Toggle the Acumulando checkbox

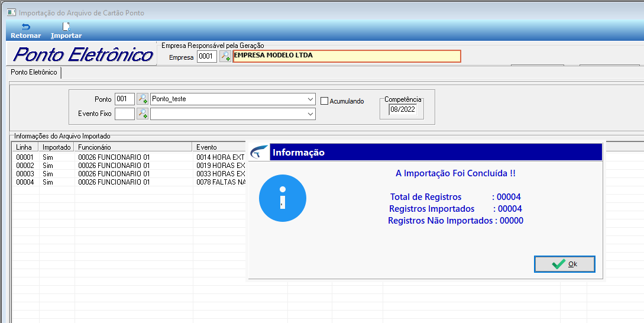325,101
